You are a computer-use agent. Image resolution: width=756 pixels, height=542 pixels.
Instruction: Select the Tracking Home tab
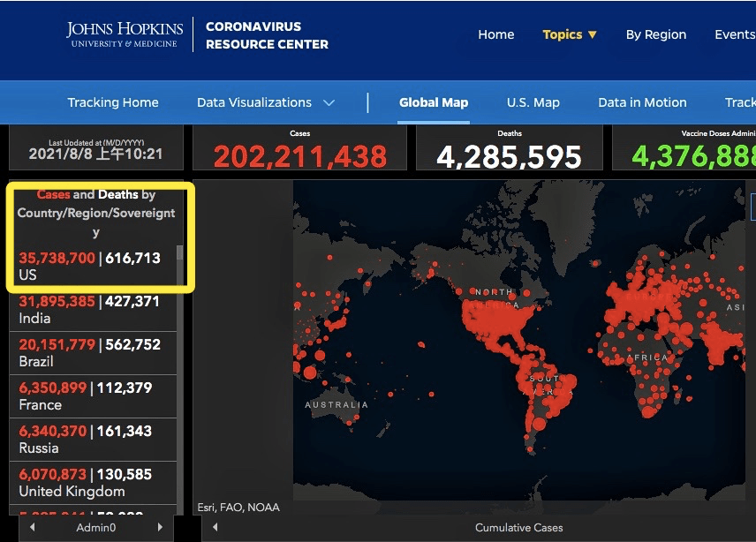pyautogui.click(x=113, y=102)
